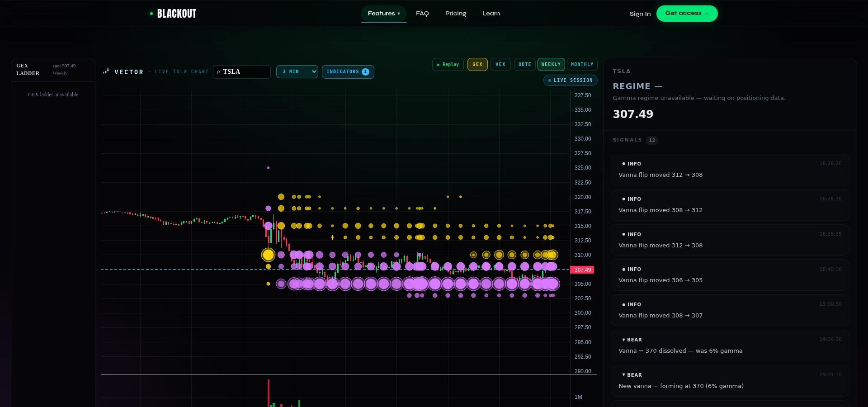Focus the TSLA ticker search field
Screen dimensions: 868x407
pyautogui.click(x=242, y=72)
